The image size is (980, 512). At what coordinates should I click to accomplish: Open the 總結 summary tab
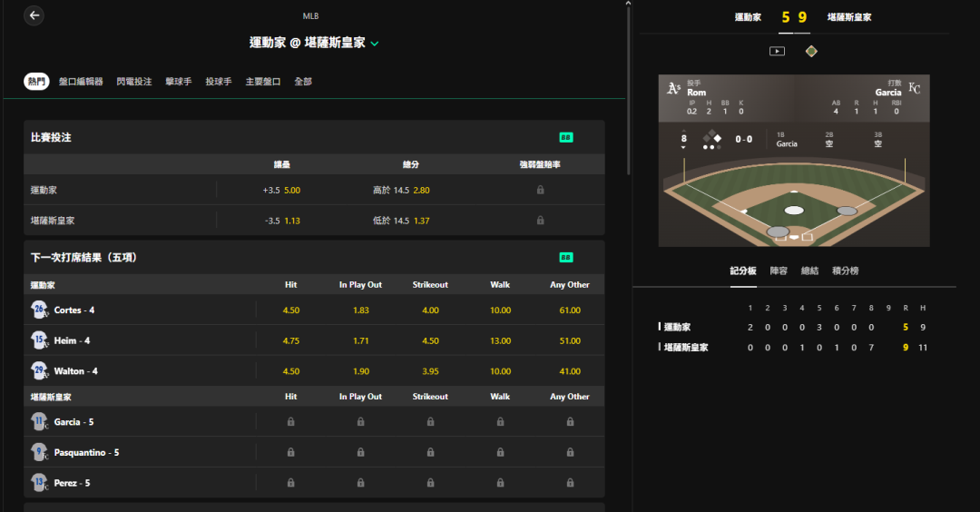pos(810,271)
